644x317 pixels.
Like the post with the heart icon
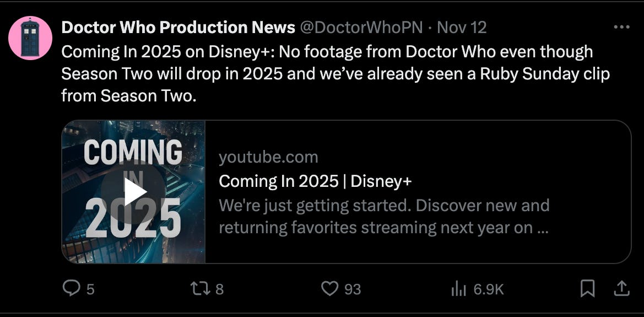pos(329,289)
